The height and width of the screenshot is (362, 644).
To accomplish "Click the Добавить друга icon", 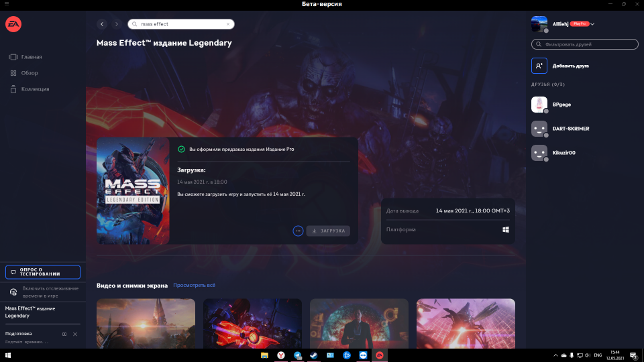I will point(539,66).
